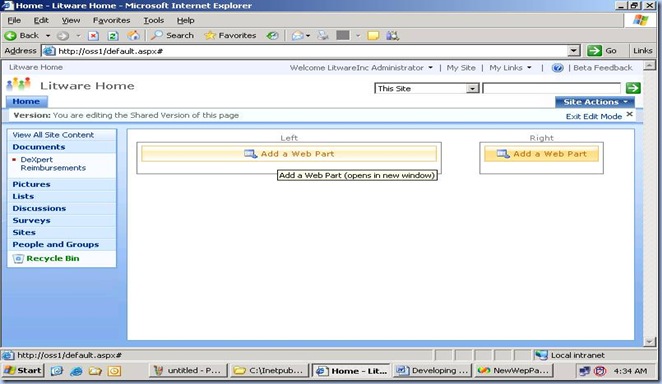The height and width of the screenshot is (384, 662).
Task: Switch to the Developing taskbar window
Action: (433, 371)
